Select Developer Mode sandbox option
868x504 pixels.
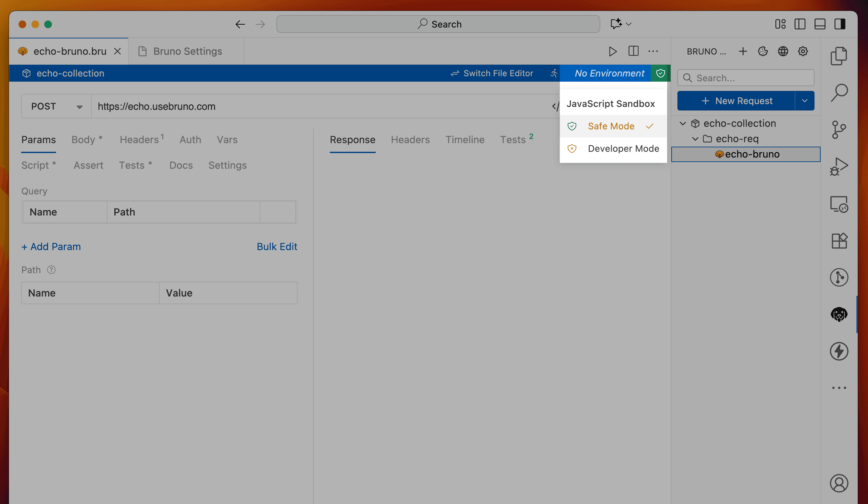623,148
